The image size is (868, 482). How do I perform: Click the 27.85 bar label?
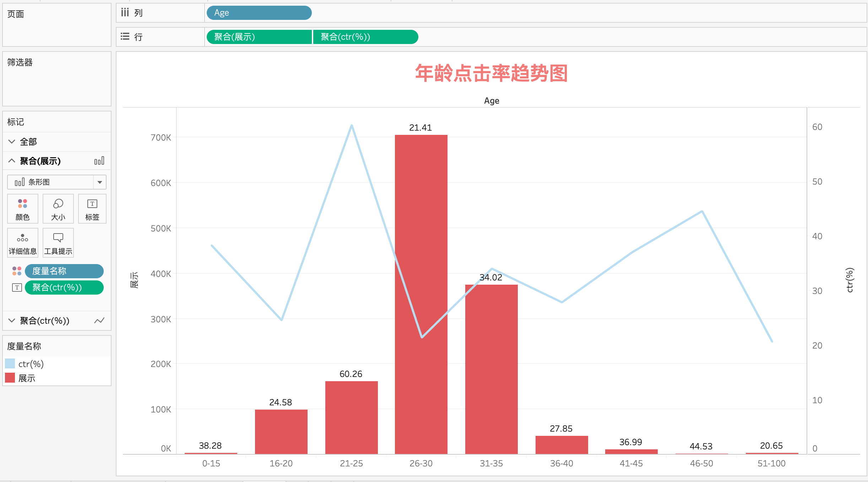[561, 429]
